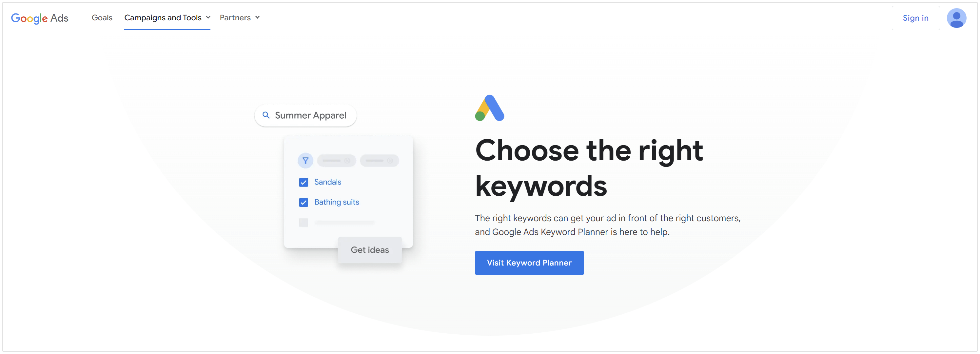Select the Campaigns and Tools tab
This screenshot has width=980, height=354.
coord(165,17)
